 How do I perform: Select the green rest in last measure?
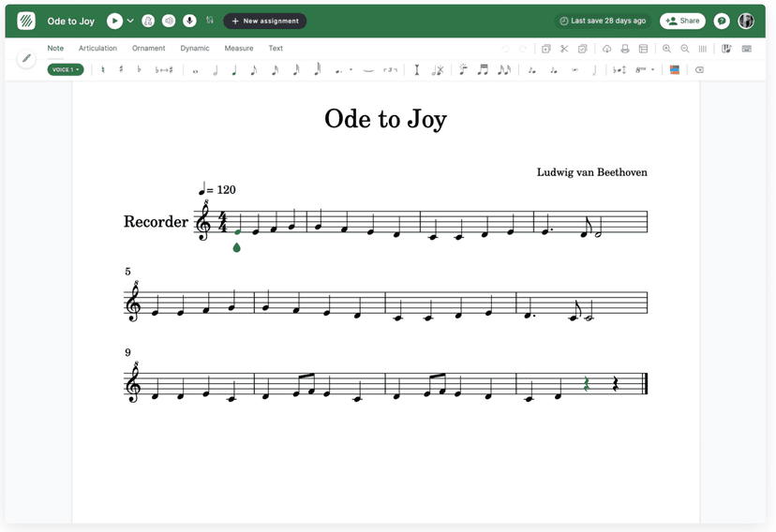pos(587,384)
